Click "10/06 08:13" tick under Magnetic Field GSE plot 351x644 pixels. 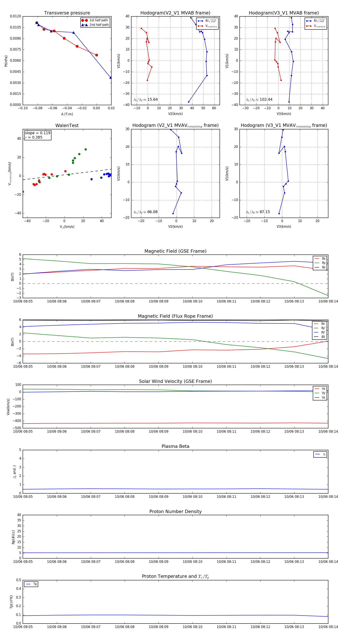294,302
